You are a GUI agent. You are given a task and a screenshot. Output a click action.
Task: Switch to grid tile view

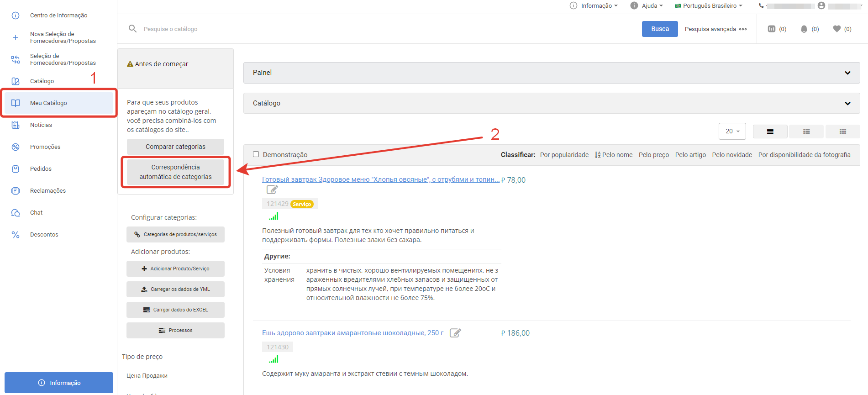(842, 132)
